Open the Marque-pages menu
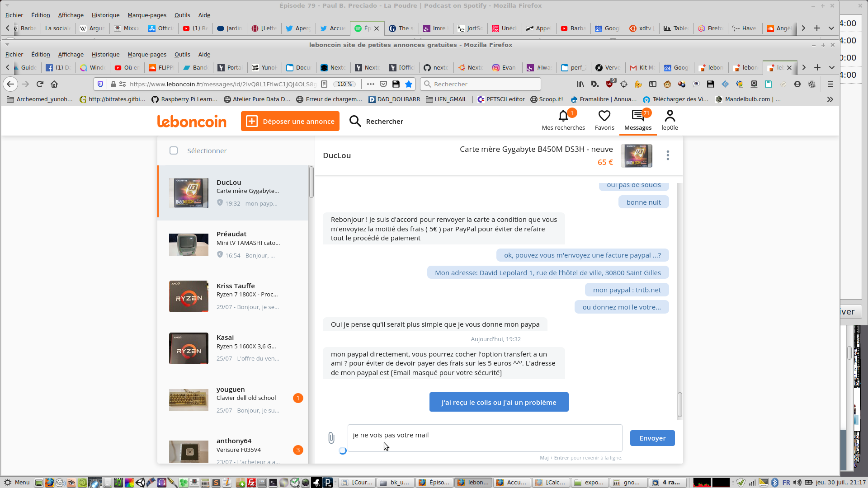The width and height of the screenshot is (868, 488). (147, 54)
